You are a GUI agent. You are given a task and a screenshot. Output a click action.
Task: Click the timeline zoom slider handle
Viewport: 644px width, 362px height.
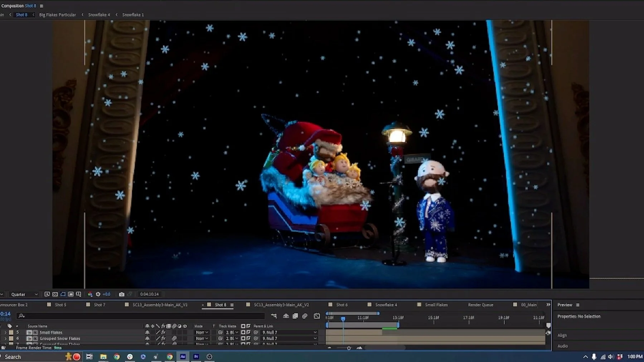coord(349,348)
